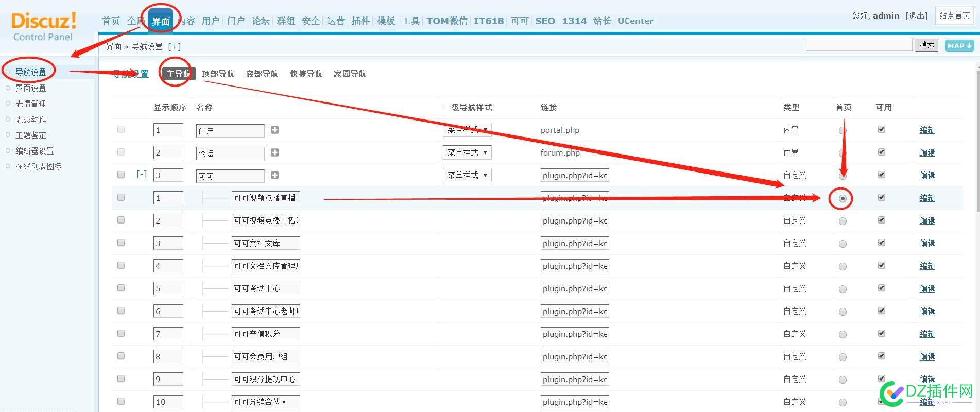
Task: Click the MAP button icon
Action: [x=959, y=45]
